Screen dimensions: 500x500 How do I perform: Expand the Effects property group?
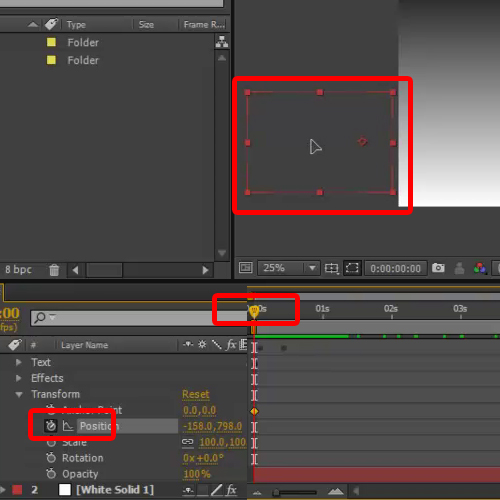tap(19, 378)
